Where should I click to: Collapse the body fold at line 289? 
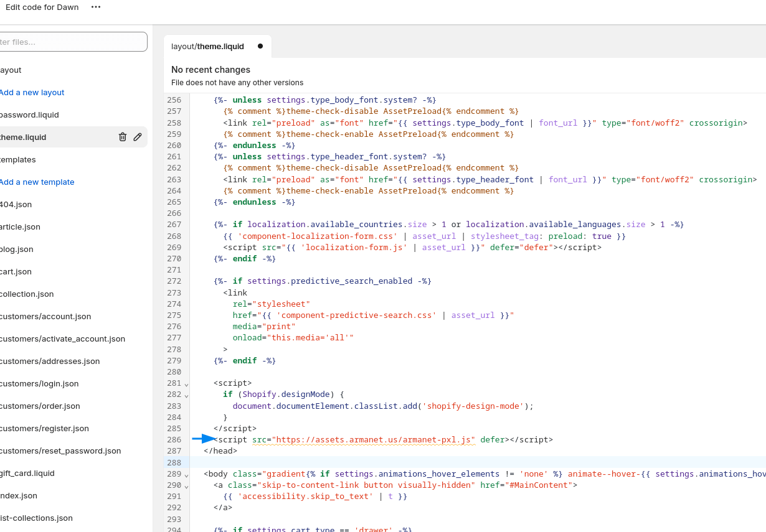[x=186, y=475]
